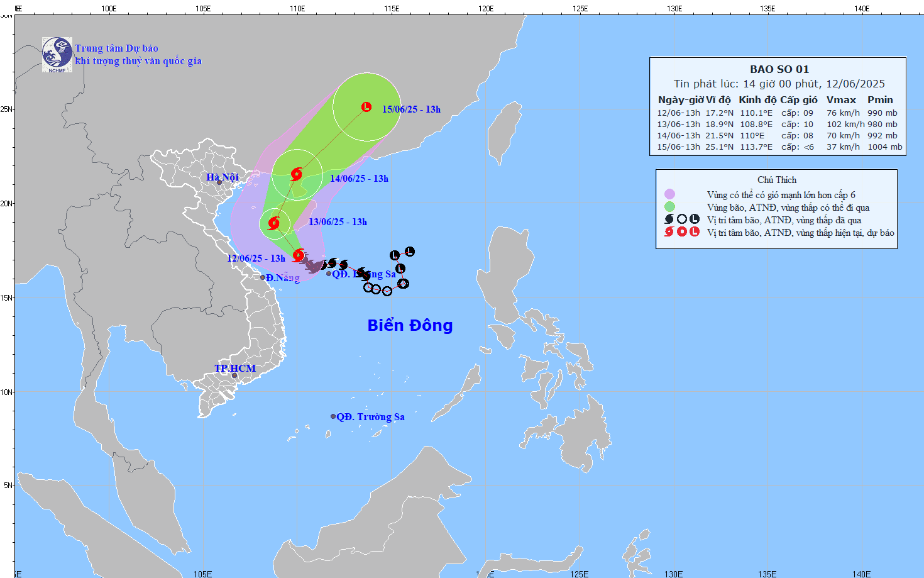924x578 pixels.
Task: Click the map label 15/06/25 - 13h
Action: pos(411,109)
